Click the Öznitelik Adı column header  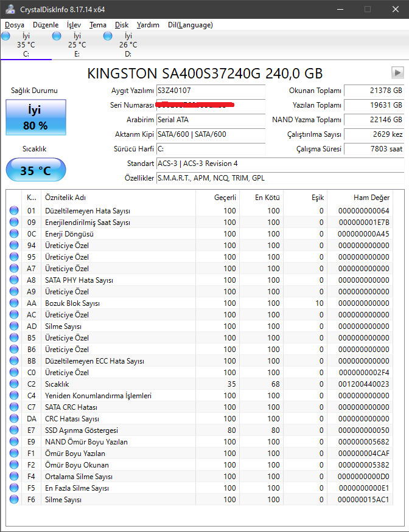[x=118, y=198]
